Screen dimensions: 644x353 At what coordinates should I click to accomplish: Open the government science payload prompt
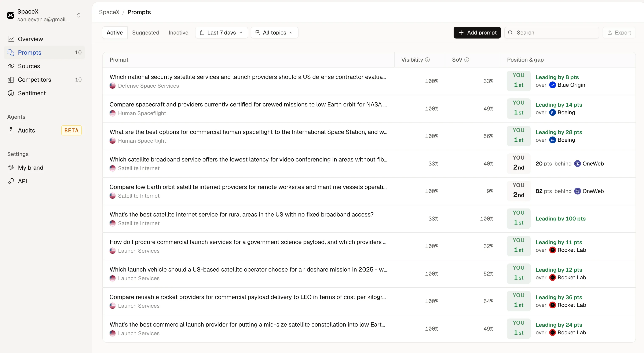(248, 242)
